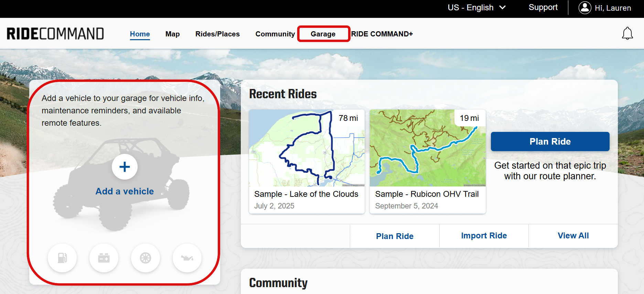Image resolution: width=644 pixels, height=294 pixels.
Task: Click the oil can icon
Action: pyautogui.click(x=187, y=258)
